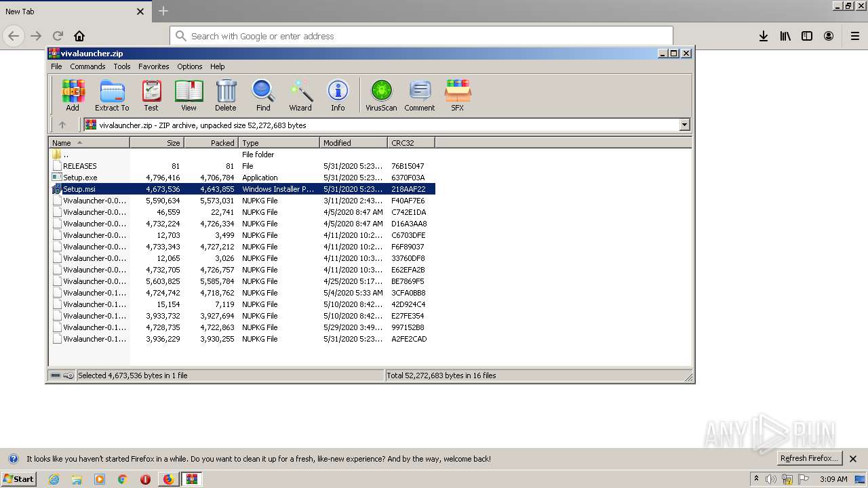Click the SFX toolbar icon

(x=458, y=95)
